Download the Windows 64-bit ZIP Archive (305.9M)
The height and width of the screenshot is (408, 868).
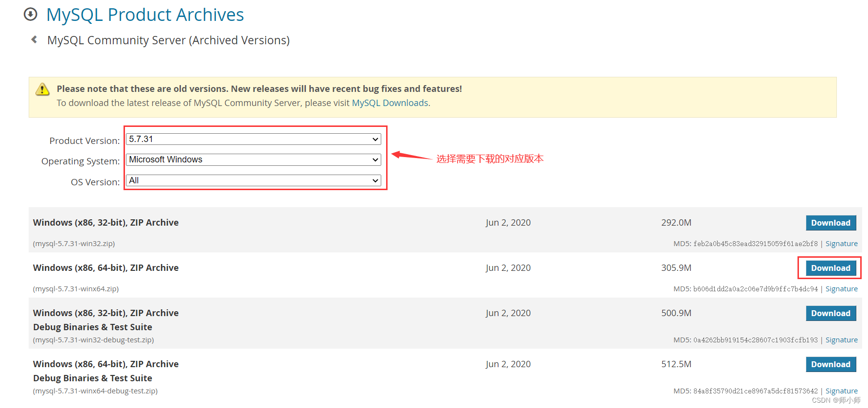click(831, 268)
